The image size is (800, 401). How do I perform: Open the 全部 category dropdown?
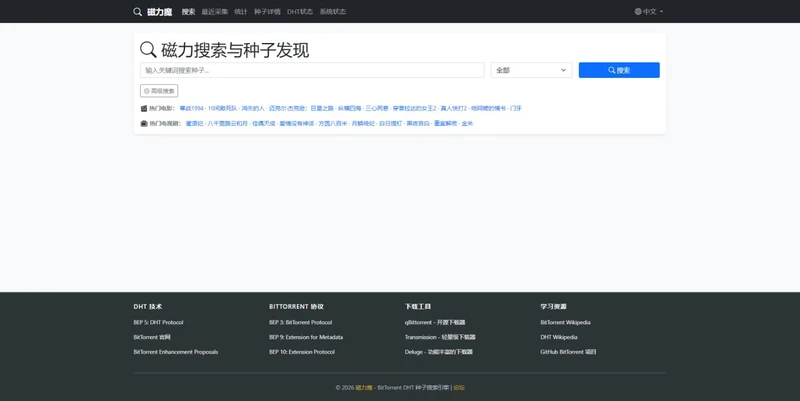(531, 70)
